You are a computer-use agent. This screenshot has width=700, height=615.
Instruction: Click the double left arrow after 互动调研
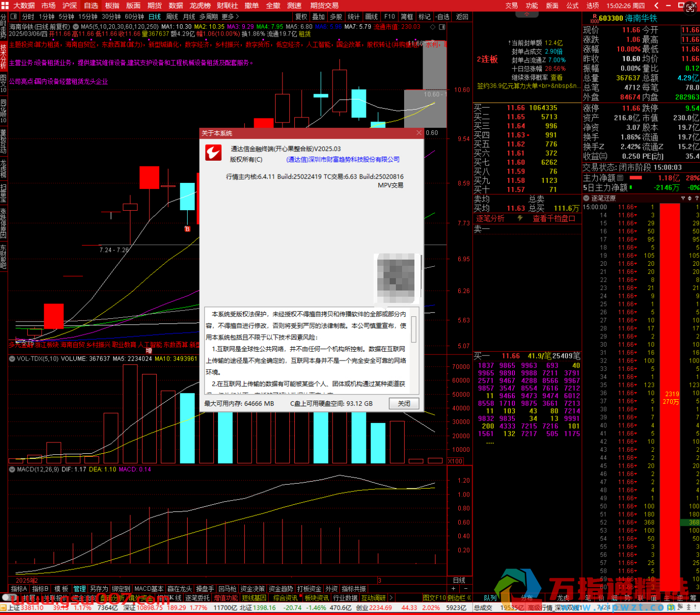click(x=390, y=598)
